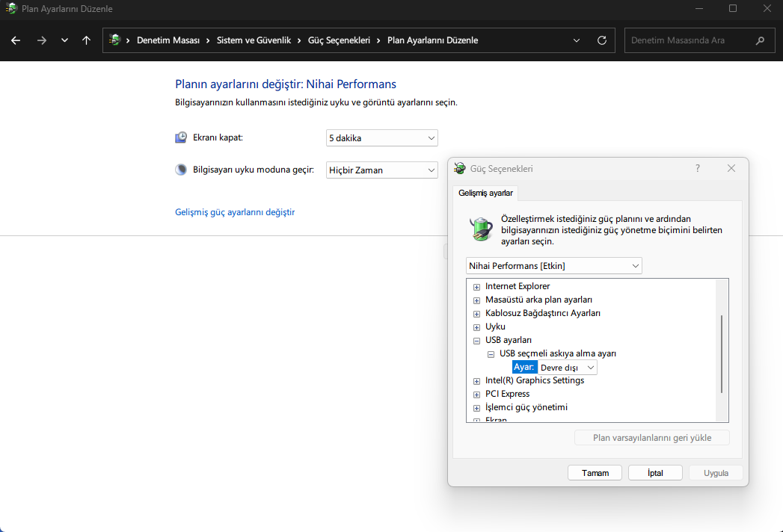Image resolution: width=783 pixels, height=532 pixels.
Task: Select the USB ayarları tree label
Action: pyautogui.click(x=509, y=341)
